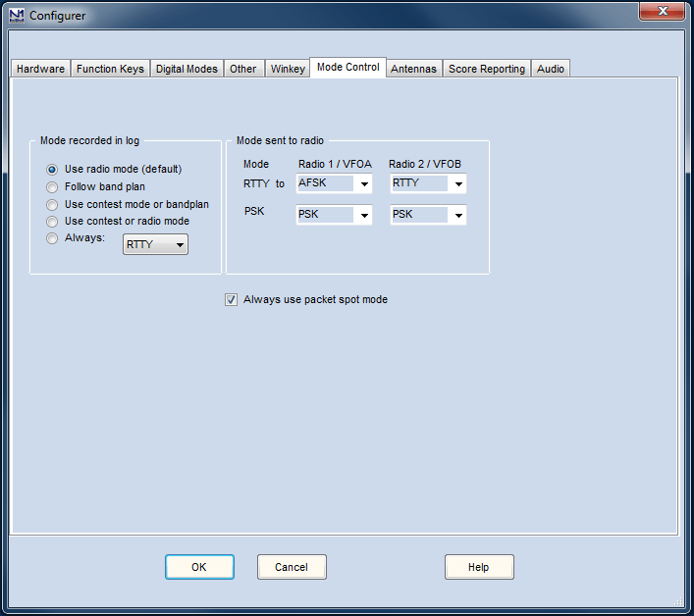
Task: Click the Radio 2 / VFOB column header
Action: click(425, 164)
